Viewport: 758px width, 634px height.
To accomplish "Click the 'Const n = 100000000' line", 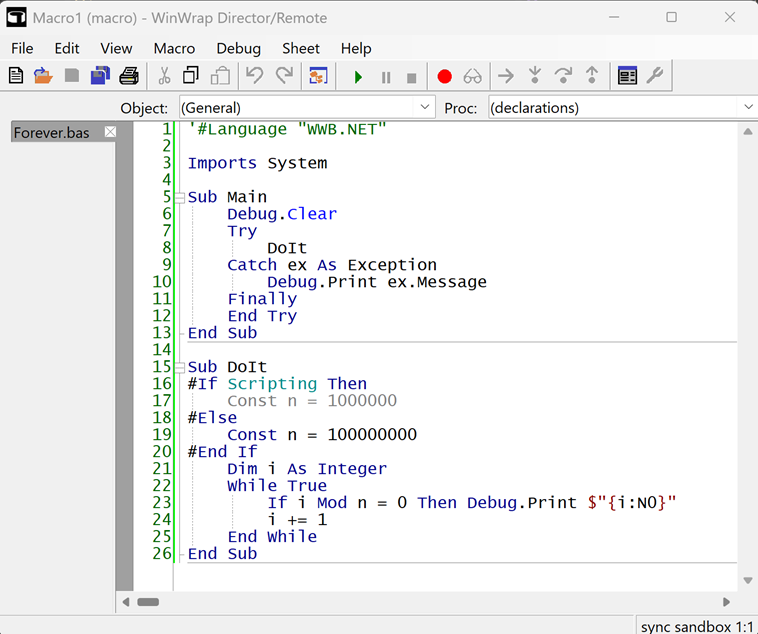I will click(x=322, y=435).
